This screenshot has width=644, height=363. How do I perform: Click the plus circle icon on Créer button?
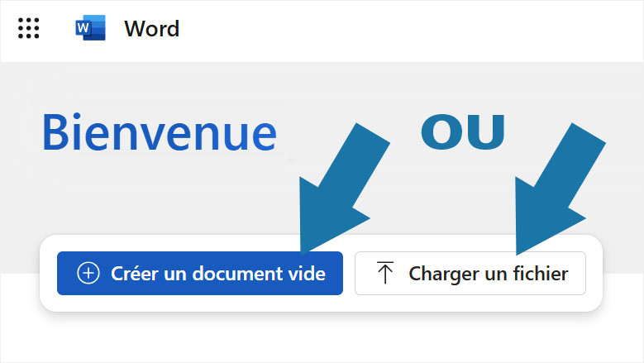tap(88, 274)
